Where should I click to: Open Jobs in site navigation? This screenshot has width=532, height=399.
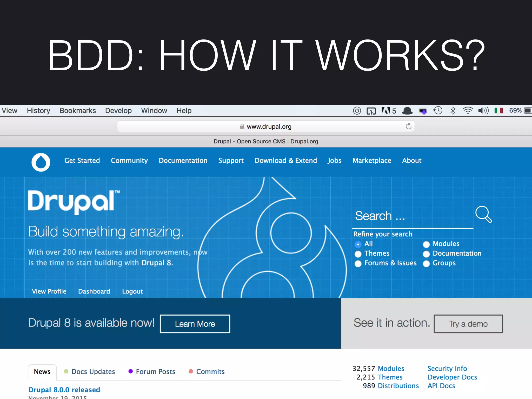(x=335, y=161)
